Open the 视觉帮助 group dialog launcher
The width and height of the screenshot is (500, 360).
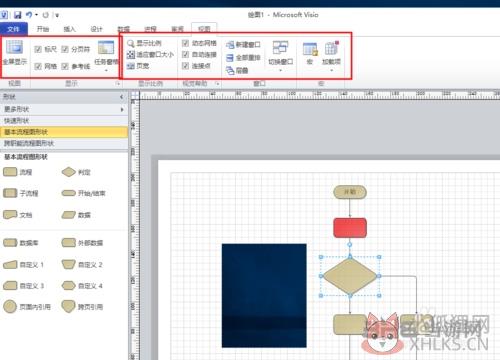(x=217, y=83)
